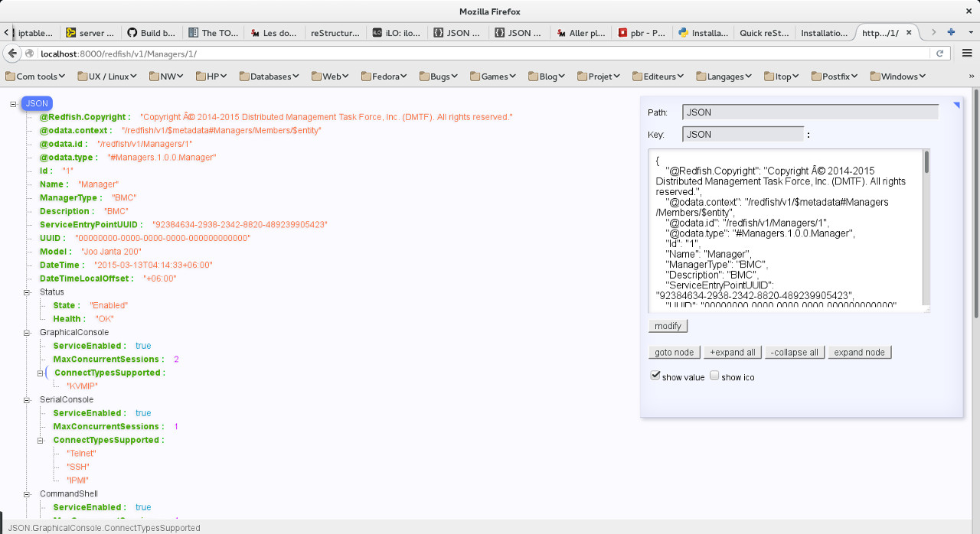Uncheck the 'show value' checkbox
980x534 pixels.
655,376
